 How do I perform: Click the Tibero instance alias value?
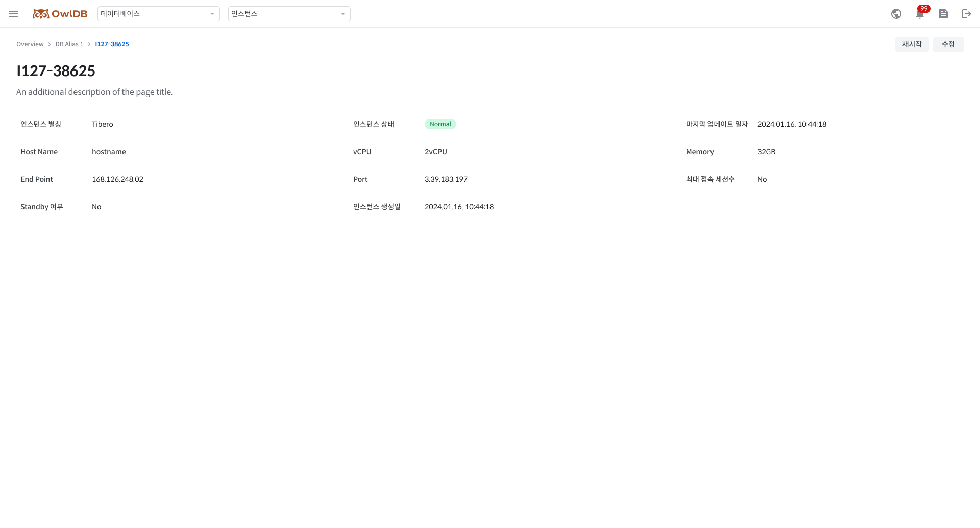[x=103, y=124]
